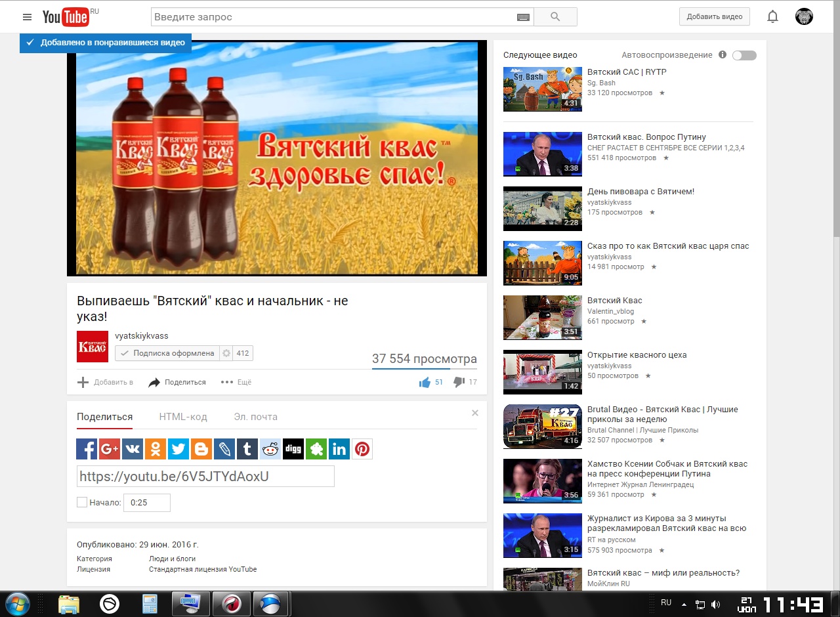Select the youtu.be share URL field

pyautogui.click(x=205, y=477)
